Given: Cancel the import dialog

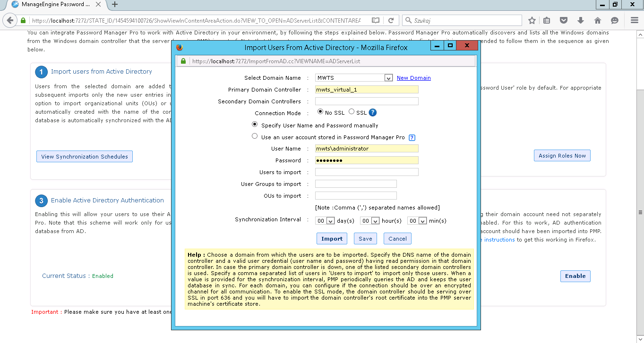Looking at the screenshot, I should click(397, 238).
